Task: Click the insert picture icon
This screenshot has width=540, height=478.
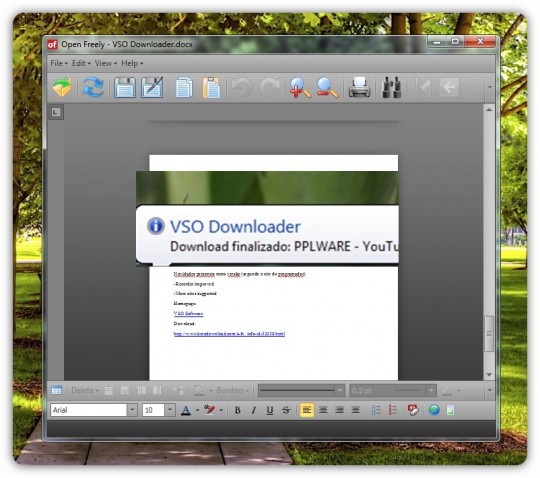Action: [450, 410]
